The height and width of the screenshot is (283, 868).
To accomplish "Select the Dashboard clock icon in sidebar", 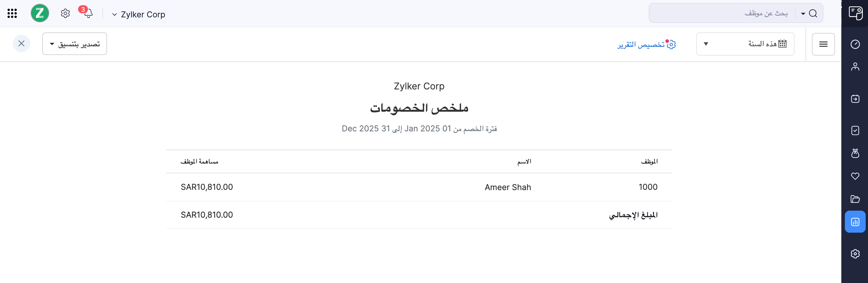I will (855, 44).
